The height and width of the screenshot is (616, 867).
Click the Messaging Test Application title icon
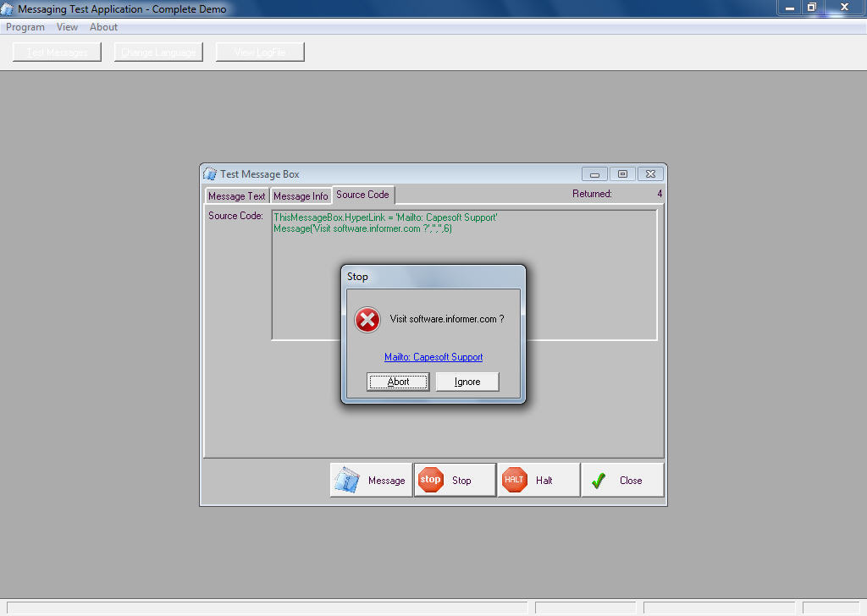click(x=7, y=8)
